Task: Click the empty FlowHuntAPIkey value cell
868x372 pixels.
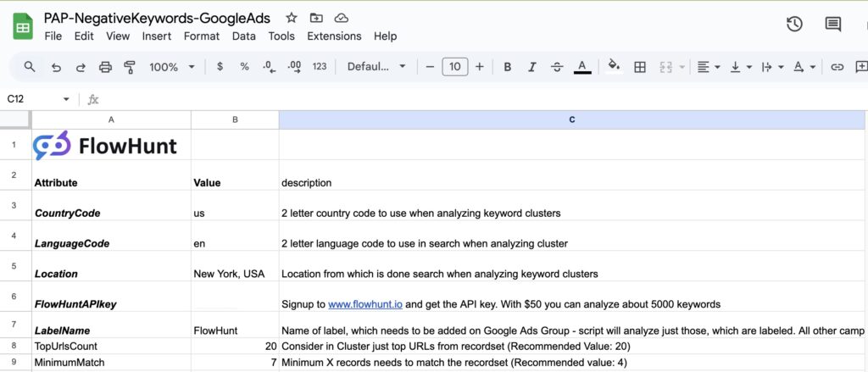Action: tap(235, 297)
